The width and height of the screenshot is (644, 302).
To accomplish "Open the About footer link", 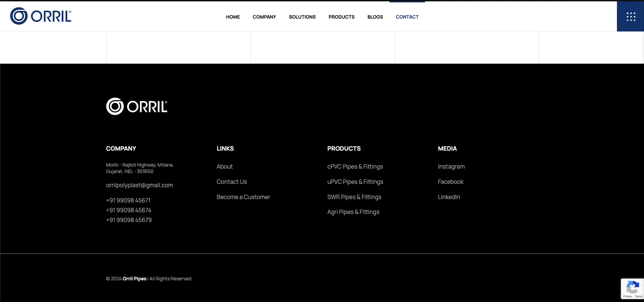I will coord(225,167).
